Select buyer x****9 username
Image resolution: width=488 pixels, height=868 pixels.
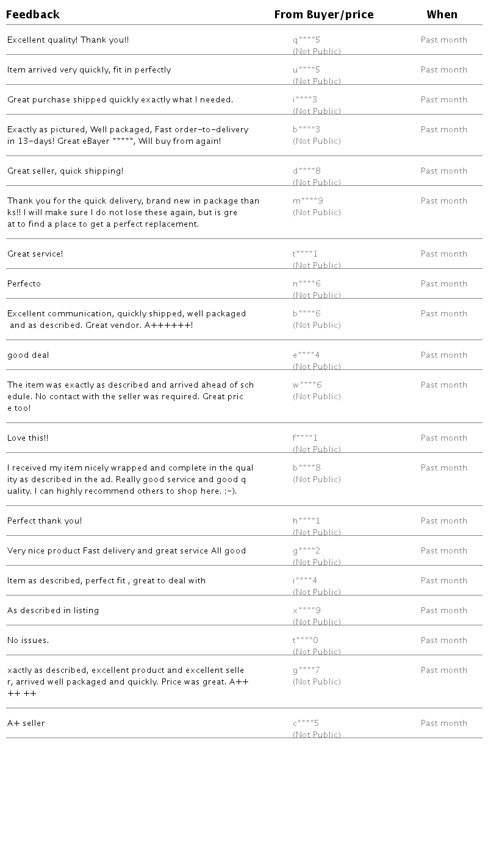306,611
